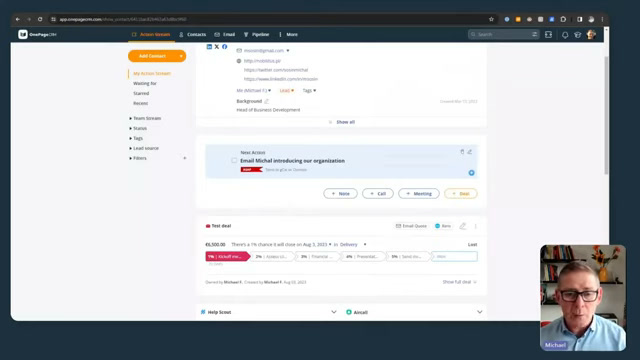
Task: Select Recent in sidebar
Action: [x=140, y=103]
